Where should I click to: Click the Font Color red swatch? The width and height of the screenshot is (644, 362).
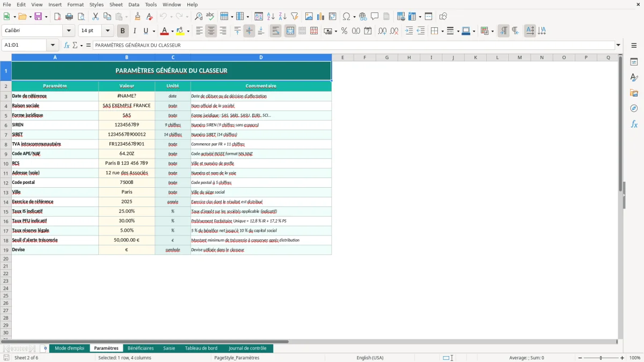(x=164, y=31)
